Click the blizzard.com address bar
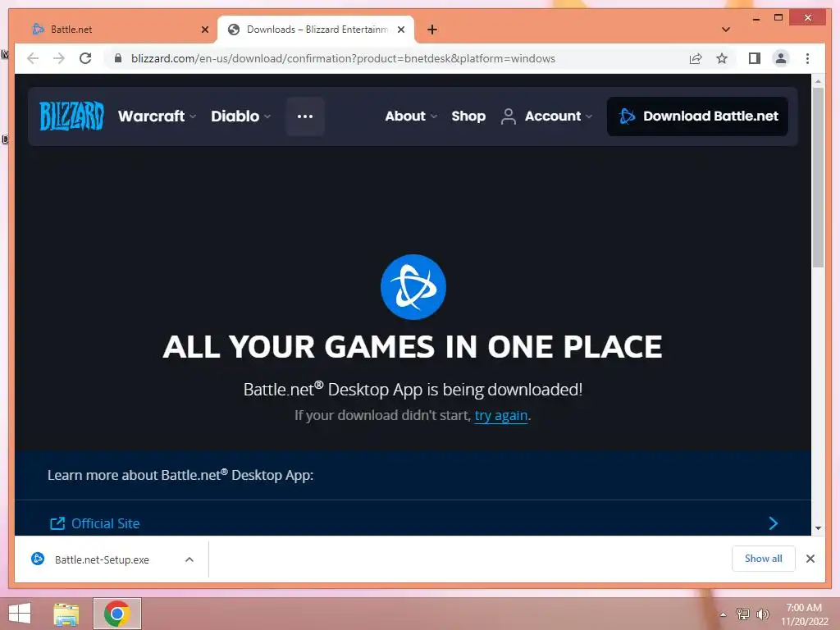The width and height of the screenshot is (840, 630). (x=343, y=59)
